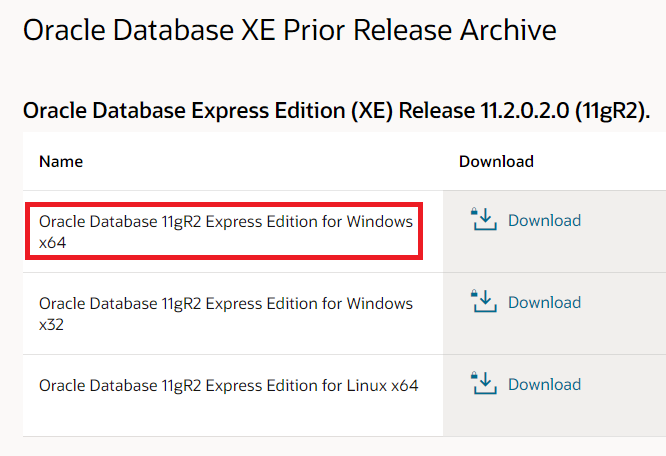
Task: Click the lock badge on Linux x64 download icon
Action: pos(474,375)
